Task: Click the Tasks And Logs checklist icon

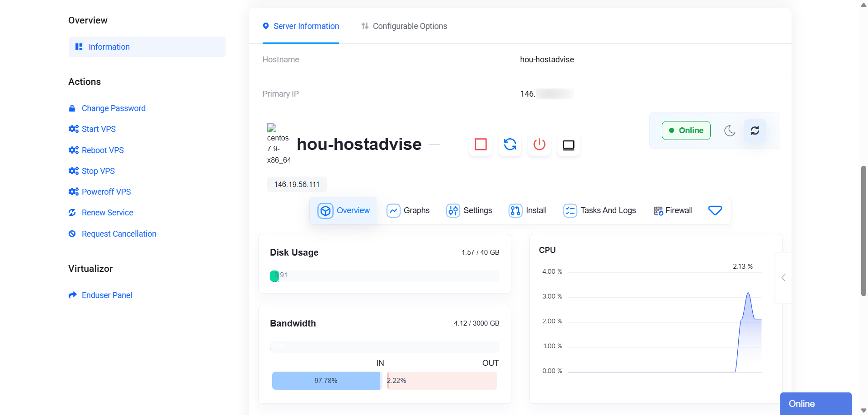Action: (x=570, y=211)
